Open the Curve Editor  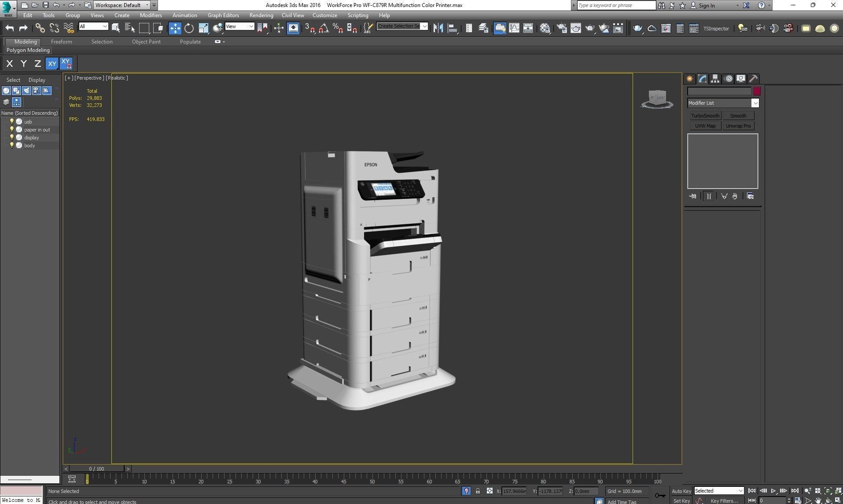(x=514, y=28)
